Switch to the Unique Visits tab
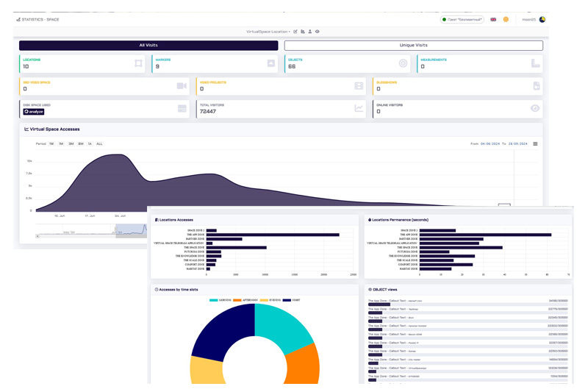Viewport: 588px width, 392px height. [x=413, y=46]
